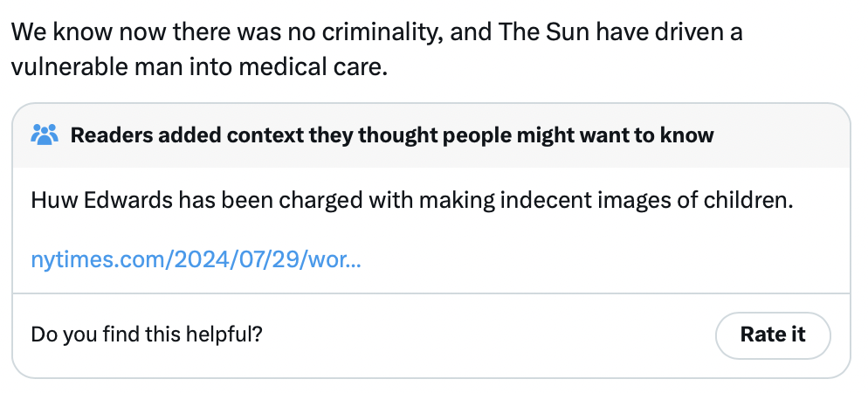Click the word 'children' in the note

(752, 200)
